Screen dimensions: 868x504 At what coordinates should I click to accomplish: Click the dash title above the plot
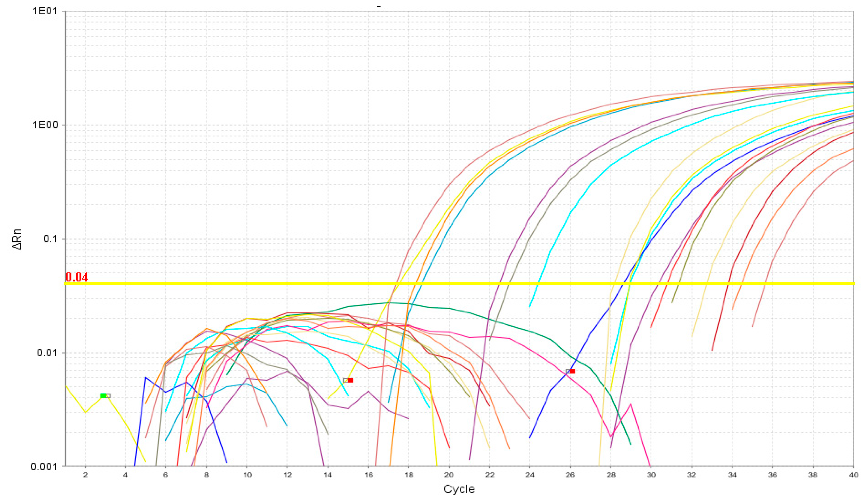pyautogui.click(x=378, y=6)
